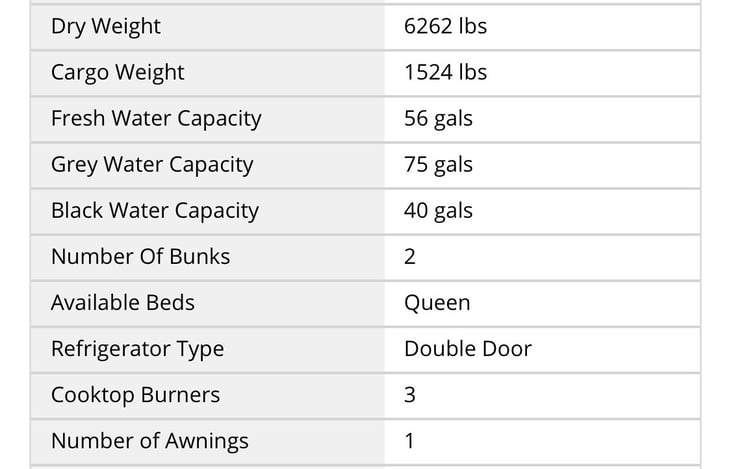Select the Double Door value
Screen dimensions: 731x469
[x=468, y=349]
